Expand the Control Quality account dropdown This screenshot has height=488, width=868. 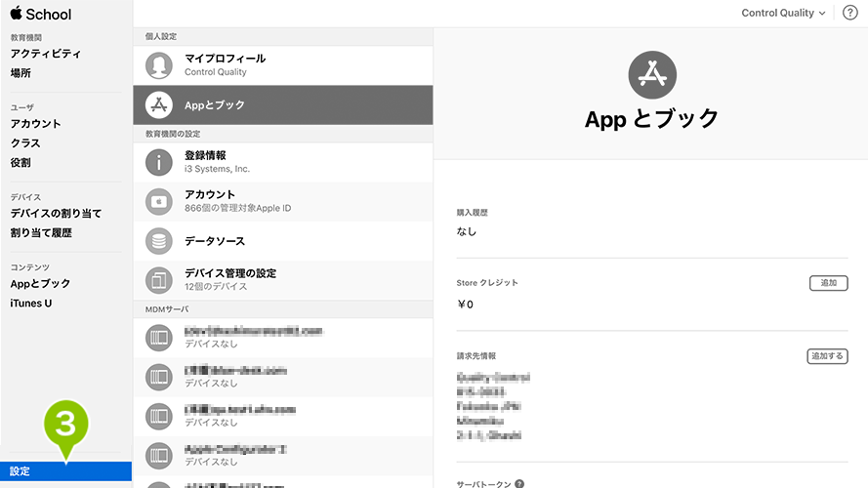[783, 13]
